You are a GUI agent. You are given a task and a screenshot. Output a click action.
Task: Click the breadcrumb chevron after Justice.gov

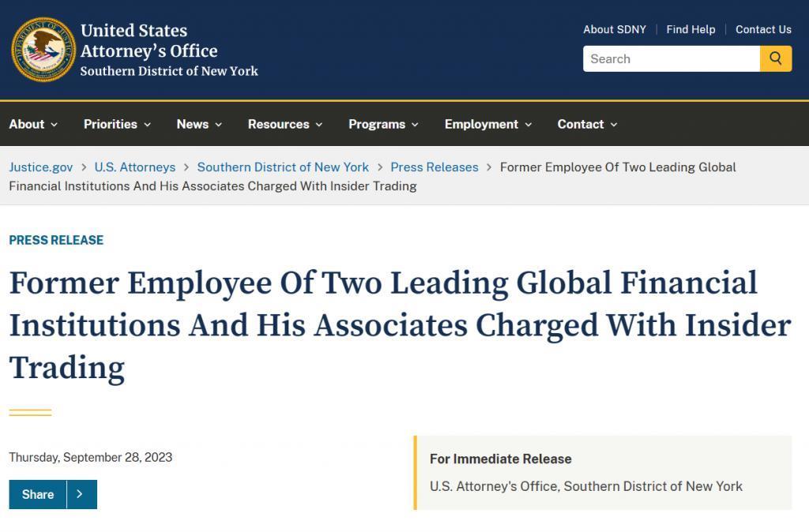tap(84, 167)
